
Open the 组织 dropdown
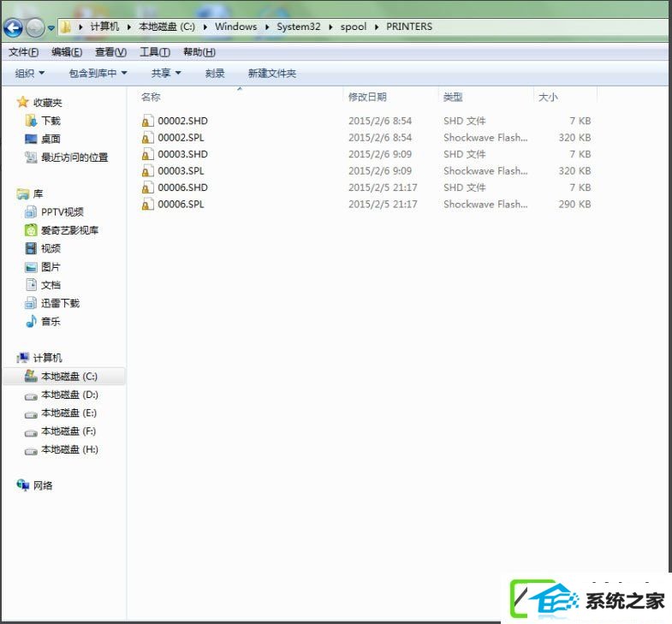pyautogui.click(x=30, y=74)
